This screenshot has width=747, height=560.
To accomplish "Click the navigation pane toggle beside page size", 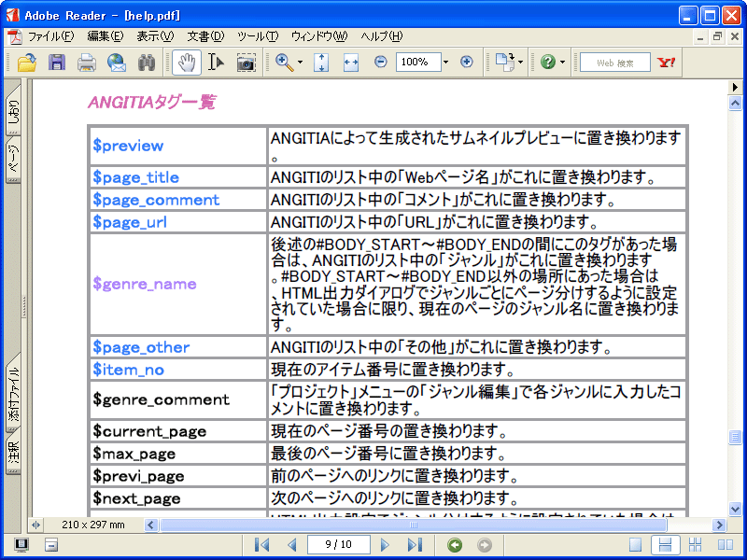I will [x=35, y=525].
